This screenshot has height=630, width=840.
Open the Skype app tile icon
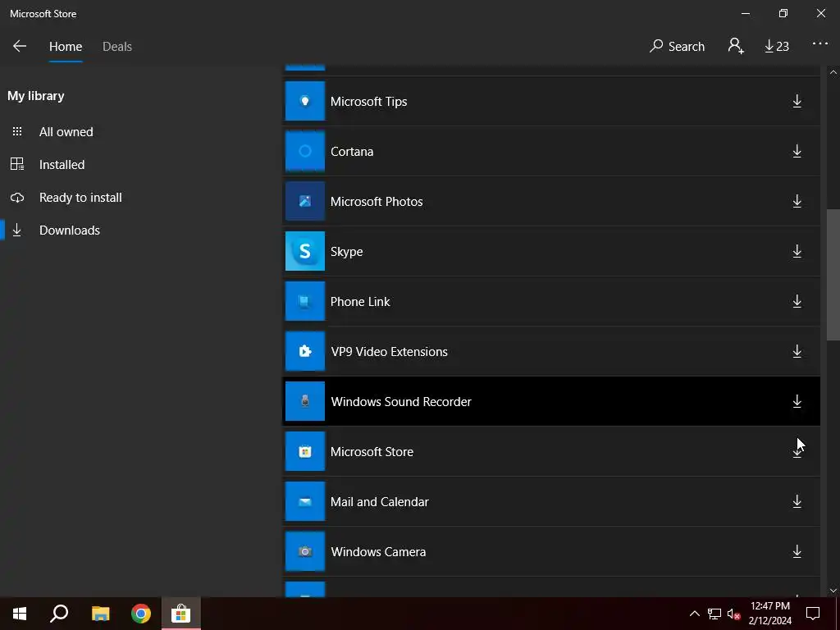[305, 251]
